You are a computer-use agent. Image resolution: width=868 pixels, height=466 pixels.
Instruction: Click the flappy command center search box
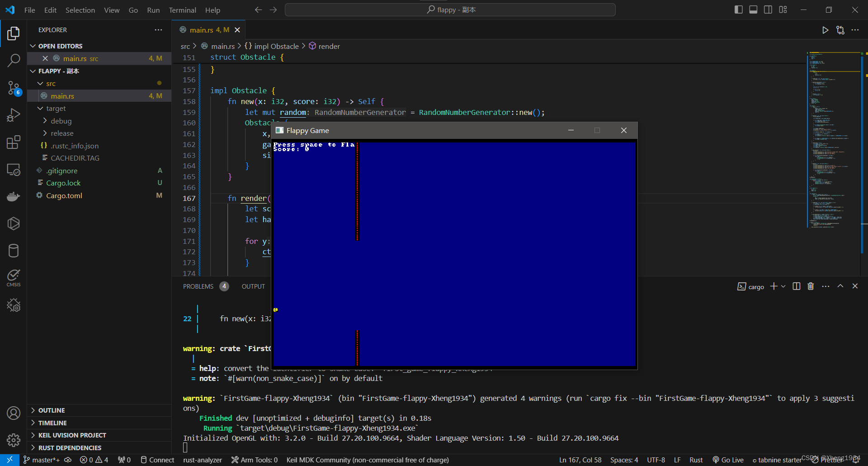click(x=450, y=10)
